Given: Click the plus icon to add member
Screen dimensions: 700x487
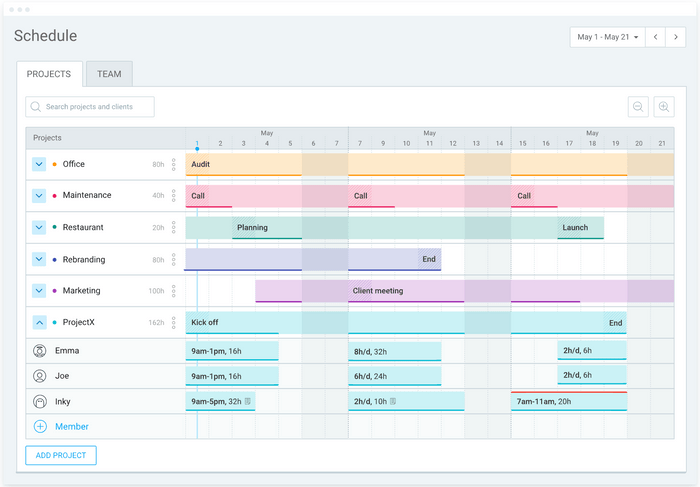Looking at the screenshot, I should (40, 426).
